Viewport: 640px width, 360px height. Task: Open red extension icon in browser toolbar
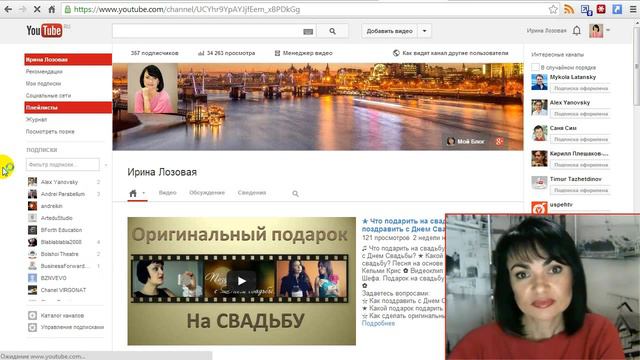(x=601, y=9)
